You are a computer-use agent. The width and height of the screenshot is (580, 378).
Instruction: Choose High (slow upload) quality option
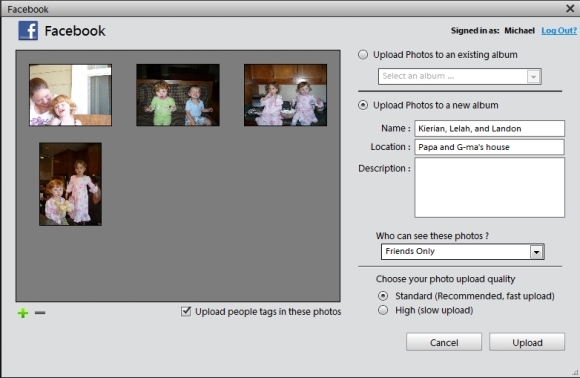coord(383,310)
